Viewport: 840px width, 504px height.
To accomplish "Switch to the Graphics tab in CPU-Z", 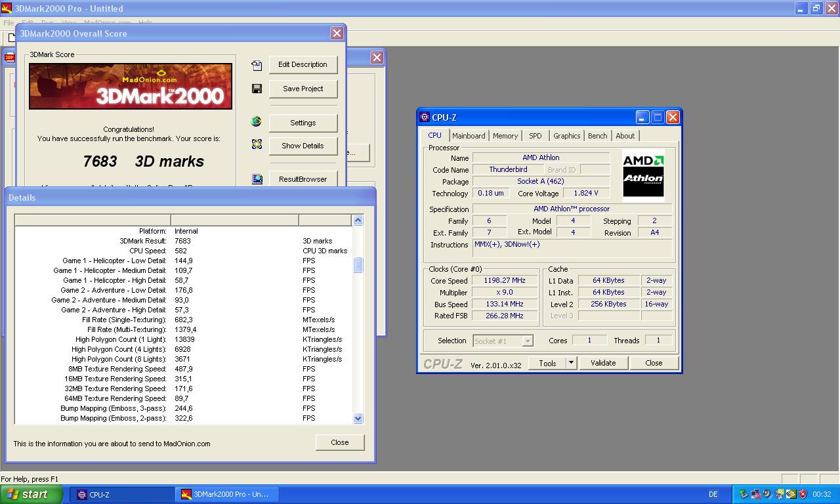I will [x=567, y=136].
